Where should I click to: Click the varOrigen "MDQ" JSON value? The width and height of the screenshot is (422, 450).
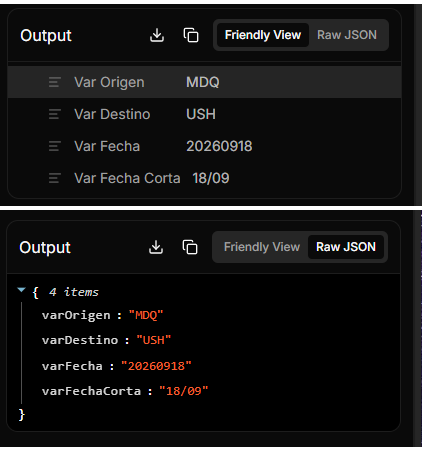click(146, 315)
